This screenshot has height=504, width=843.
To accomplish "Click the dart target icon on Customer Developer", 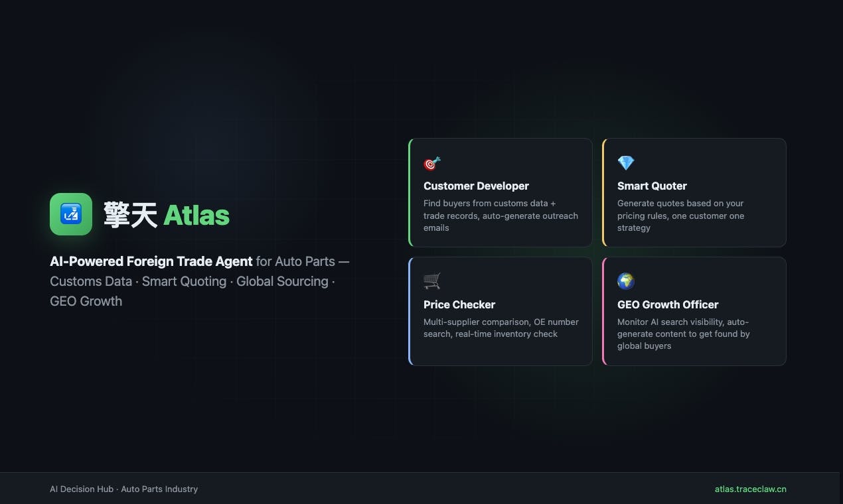I will [x=432, y=163].
